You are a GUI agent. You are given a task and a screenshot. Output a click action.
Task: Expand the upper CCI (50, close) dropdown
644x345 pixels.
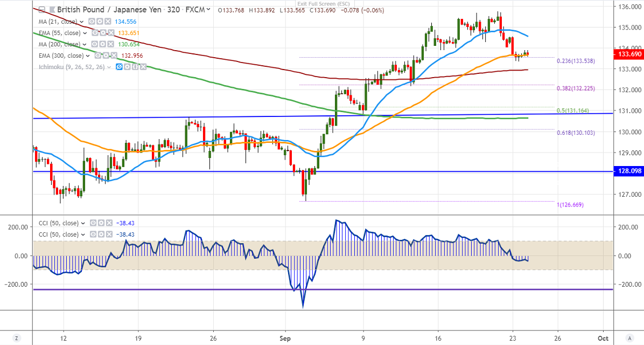point(83,223)
